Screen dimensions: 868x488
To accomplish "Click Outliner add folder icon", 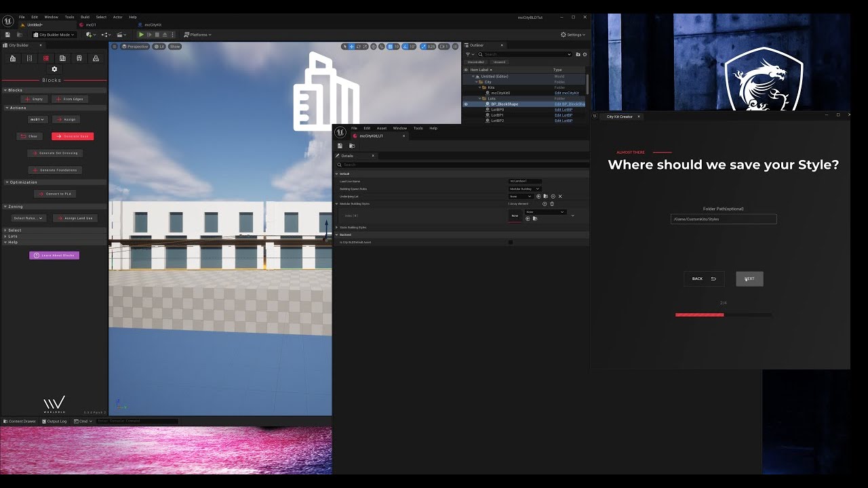I will [x=578, y=54].
